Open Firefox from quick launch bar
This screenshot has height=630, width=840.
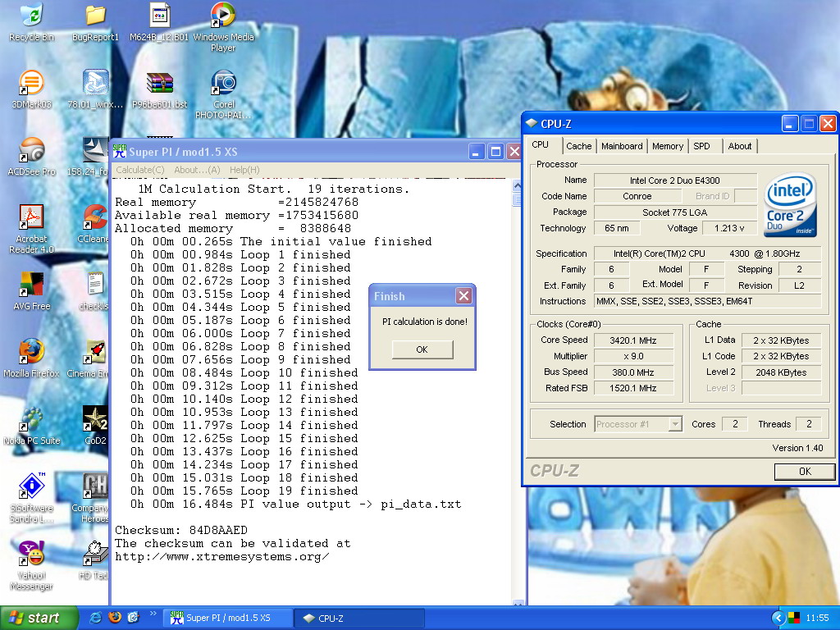[x=115, y=618]
